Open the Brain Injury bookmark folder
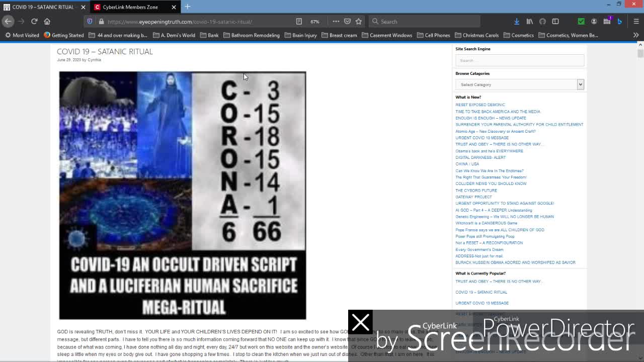Image resolution: width=644 pixels, height=362 pixels. [x=300, y=35]
